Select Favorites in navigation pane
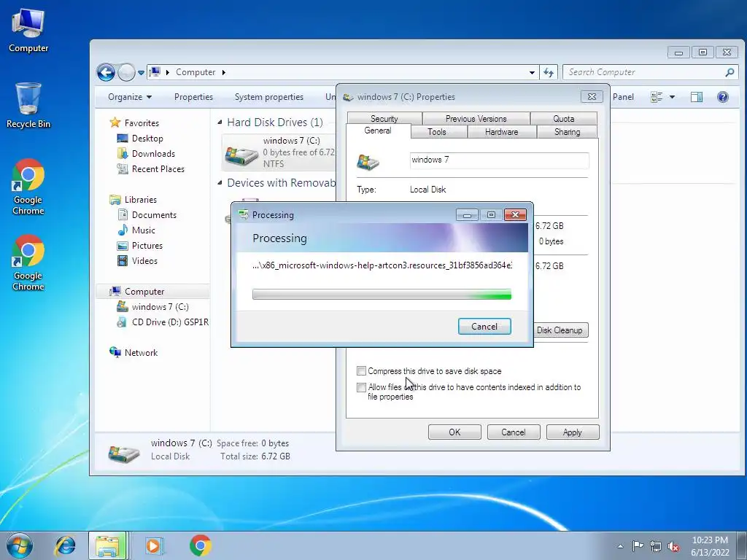Image resolution: width=747 pixels, height=560 pixels. (142, 122)
